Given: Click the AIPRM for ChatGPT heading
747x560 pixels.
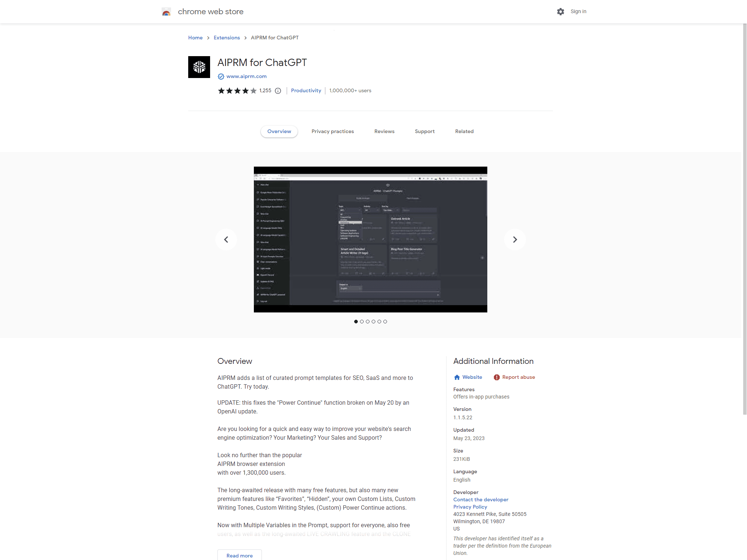Looking at the screenshot, I should [262, 63].
